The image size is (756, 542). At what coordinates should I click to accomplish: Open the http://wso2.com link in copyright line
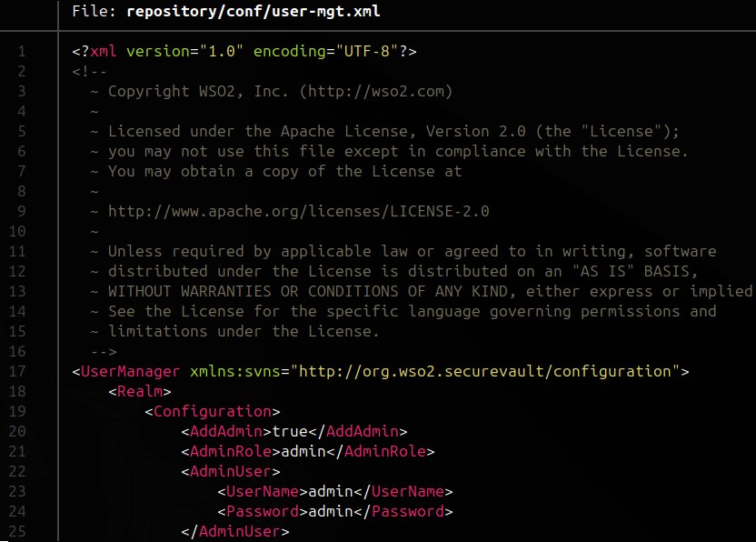375,91
